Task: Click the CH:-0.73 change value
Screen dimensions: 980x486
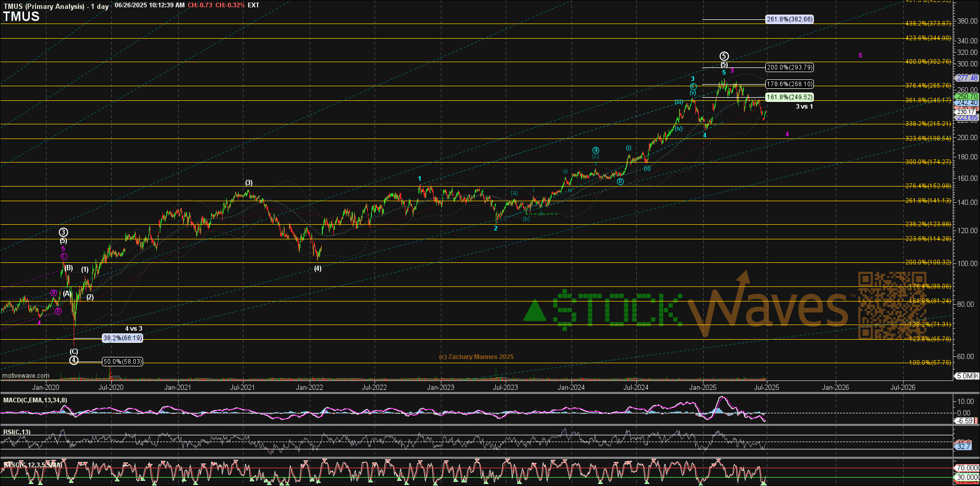Action: (x=200, y=5)
